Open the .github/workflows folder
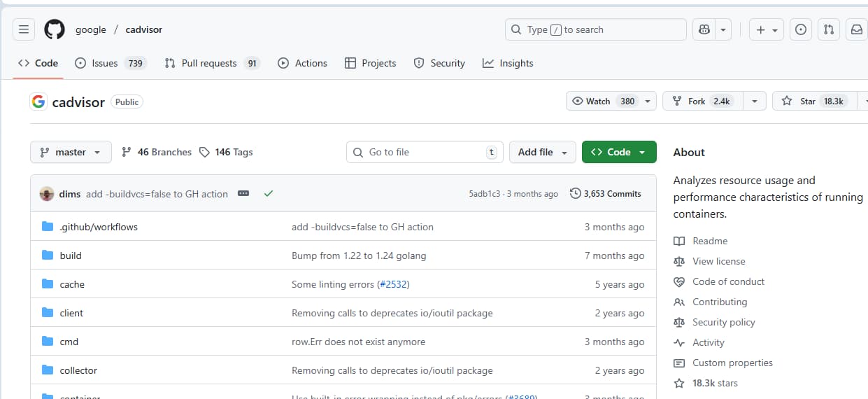Screen dimensions: 868x399 click(x=99, y=227)
